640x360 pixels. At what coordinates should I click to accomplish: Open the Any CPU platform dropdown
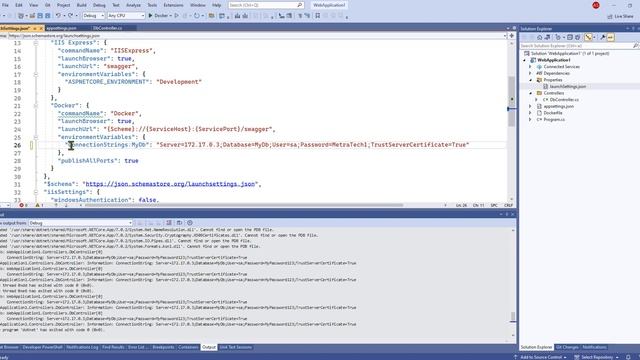[x=126, y=16]
